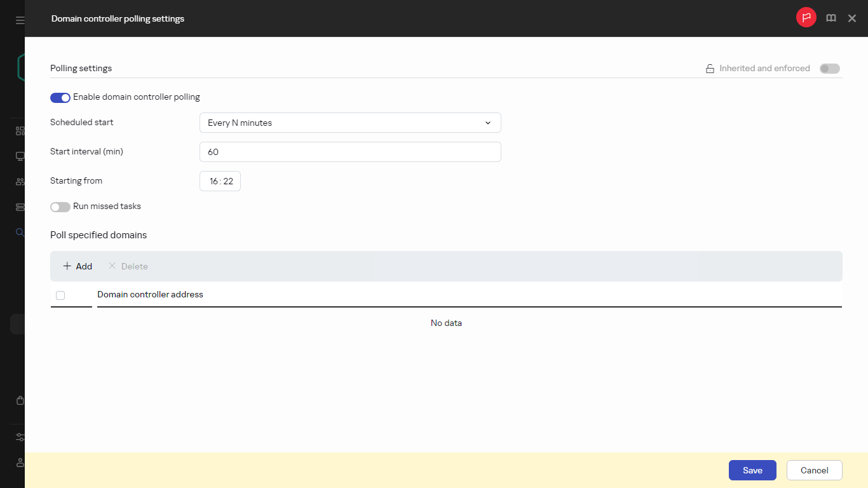
Task: Open search from the left sidebar
Action: pyautogui.click(x=19, y=232)
